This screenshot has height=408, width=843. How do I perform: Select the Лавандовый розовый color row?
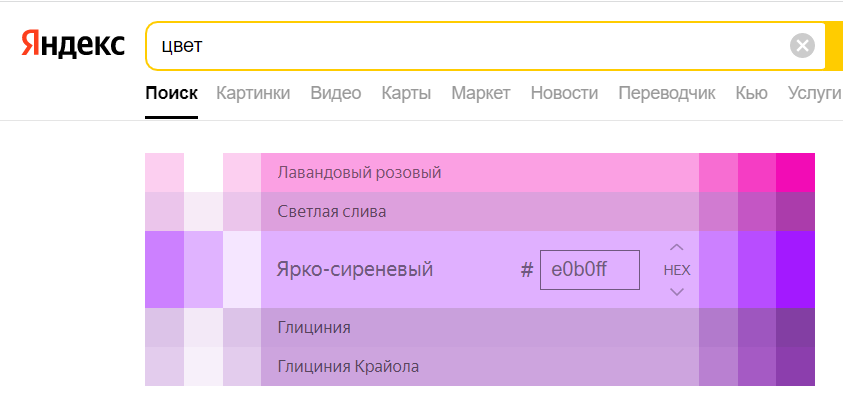pos(480,173)
